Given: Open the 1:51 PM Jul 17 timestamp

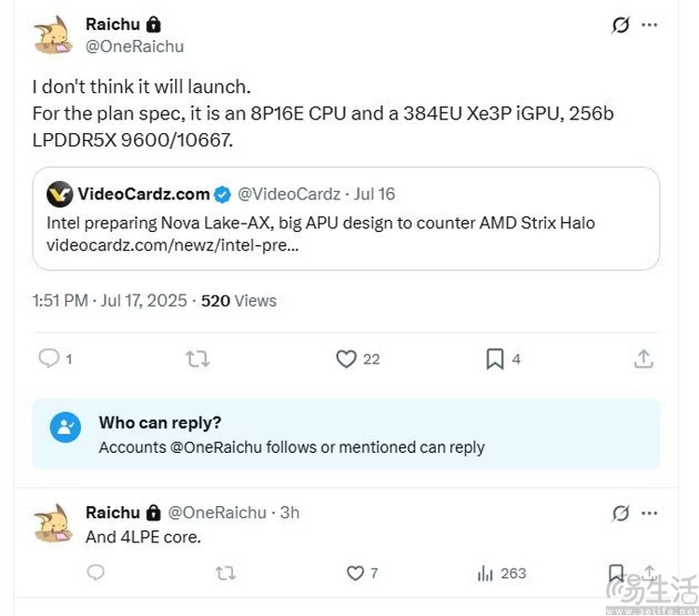Looking at the screenshot, I should click(x=111, y=301).
